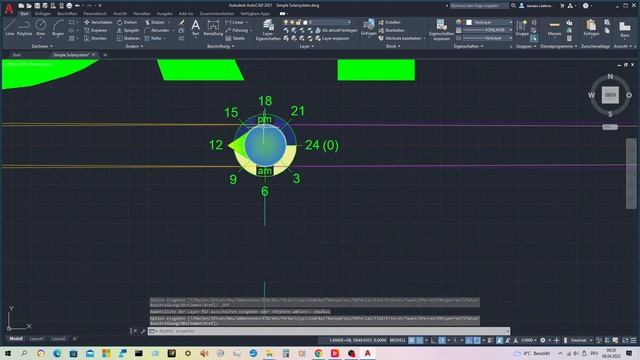Open the Beschriften ribbon tab
The image size is (640, 360).
click(67, 13)
